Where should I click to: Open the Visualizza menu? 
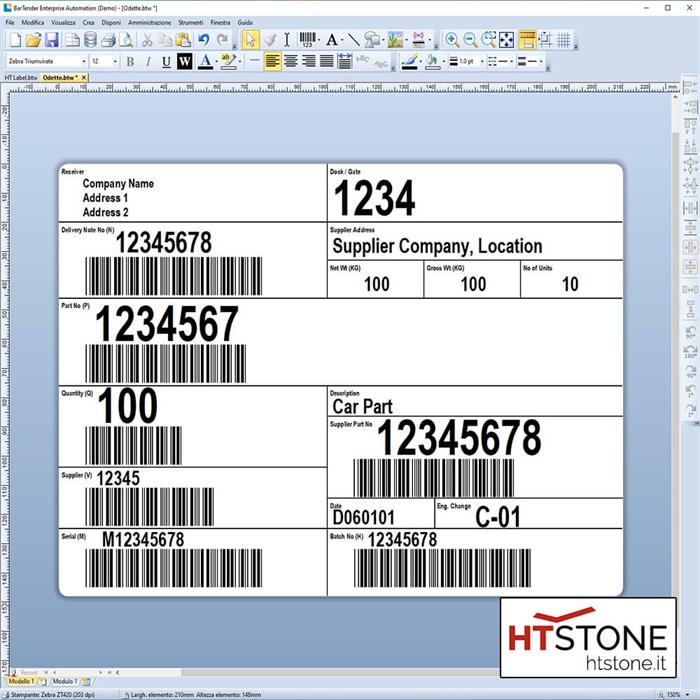click(63, 22)
